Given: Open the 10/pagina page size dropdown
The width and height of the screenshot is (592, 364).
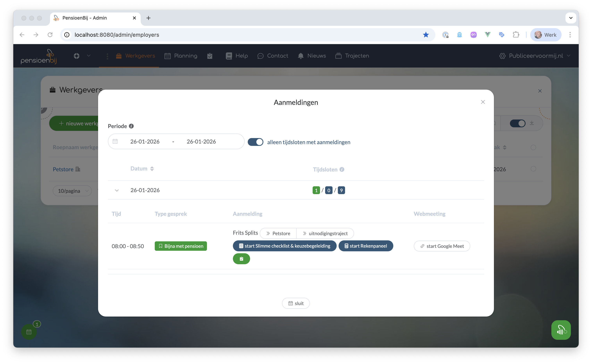Looking at the screenshot, I should 72,191.
